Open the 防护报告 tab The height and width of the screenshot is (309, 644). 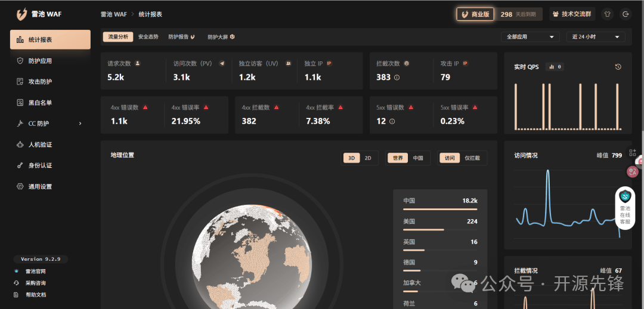pyautogui.click(x=181, y=37)
